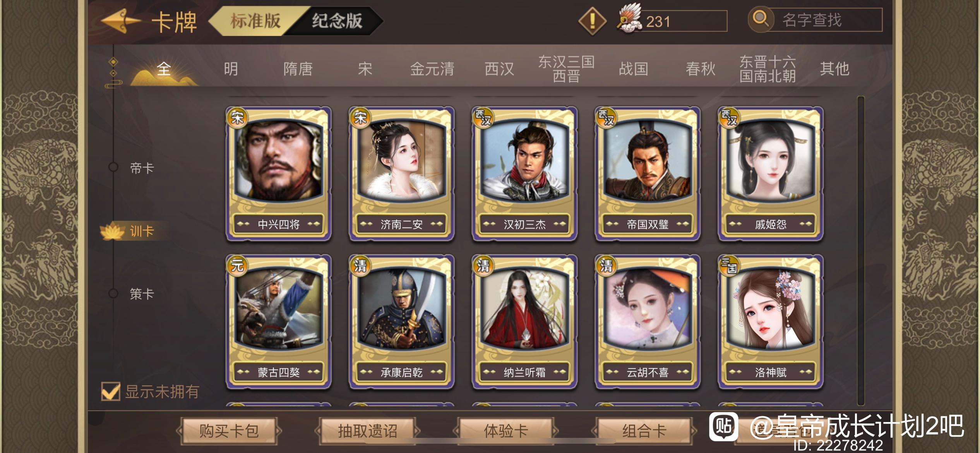This screenshot has height=453, width=980.
Task: Click the 购买卡包 button
Action: (x=229, y=431)
